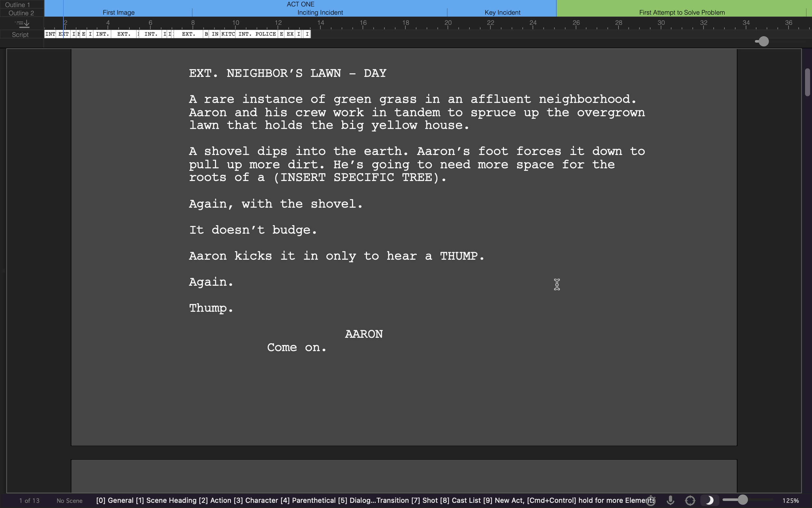Select the First Image outline segment
This screenshot has width=812, height=508.
(x=119, y=12)
